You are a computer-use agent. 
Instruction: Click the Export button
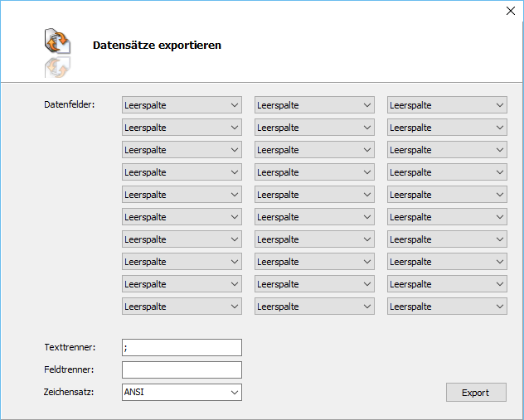pyautogui.click(x=475, y=393)
